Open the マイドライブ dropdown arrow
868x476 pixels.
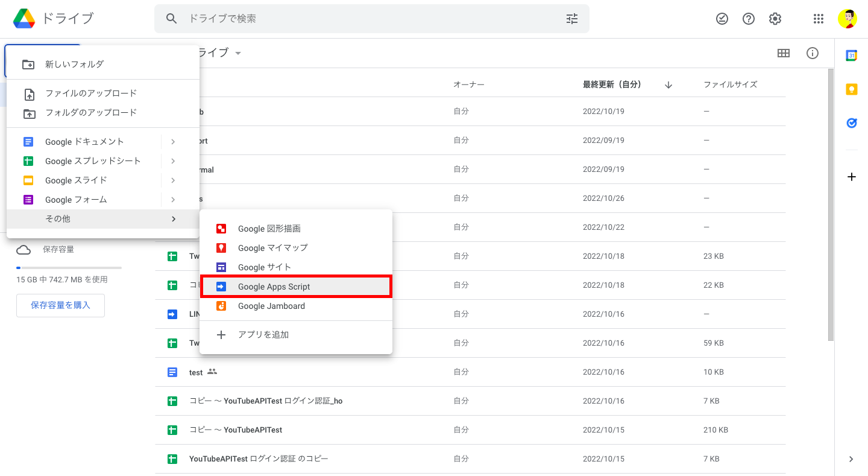pos(237,53)
